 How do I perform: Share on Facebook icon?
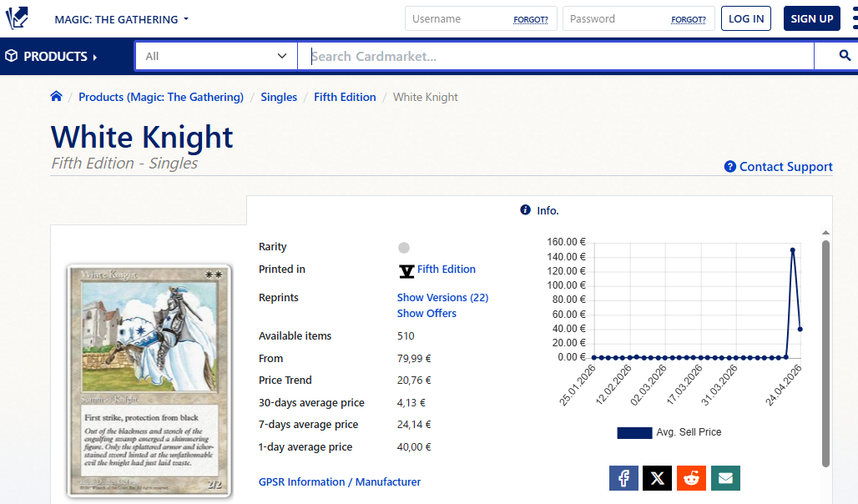[623, 478]
